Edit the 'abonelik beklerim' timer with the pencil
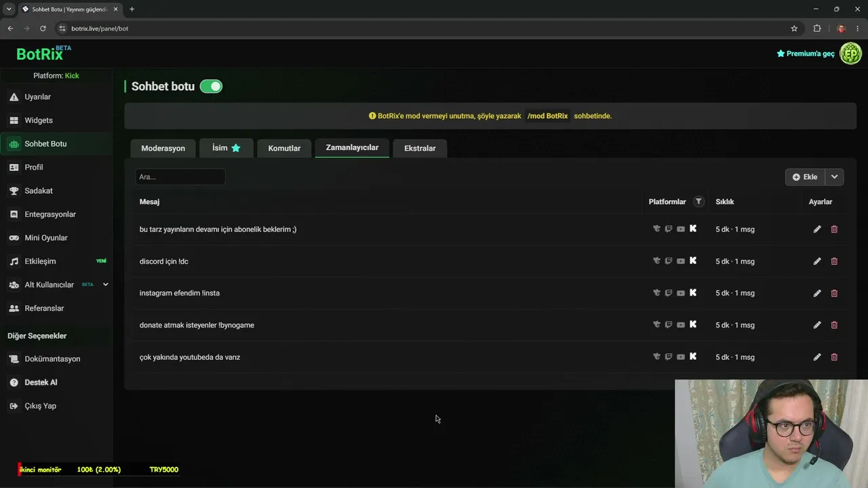Image resolution: width=868 pixels, height=488 pixels. click(x=817, y=229)
